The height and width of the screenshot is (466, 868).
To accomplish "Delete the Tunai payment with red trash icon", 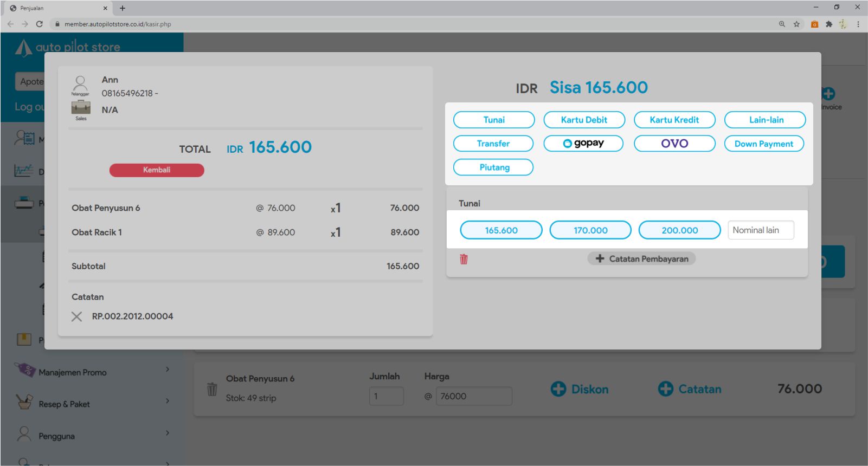I will pyautogui.click(x=464, y=259).
